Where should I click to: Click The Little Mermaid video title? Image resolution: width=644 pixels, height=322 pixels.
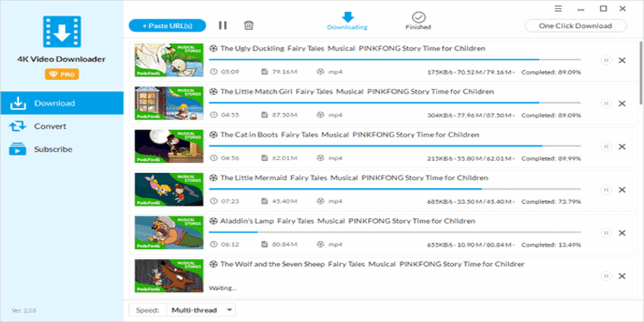[x=354, y=178]
